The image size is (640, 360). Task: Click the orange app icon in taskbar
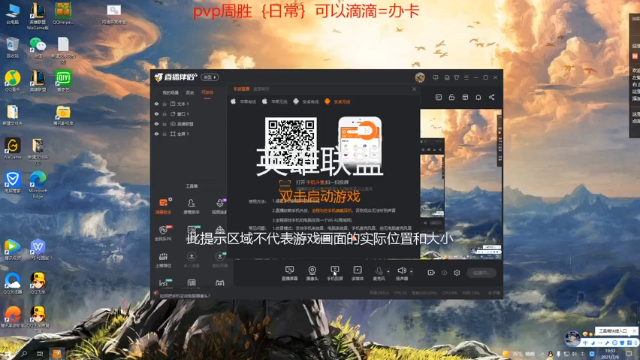(57, 353)
